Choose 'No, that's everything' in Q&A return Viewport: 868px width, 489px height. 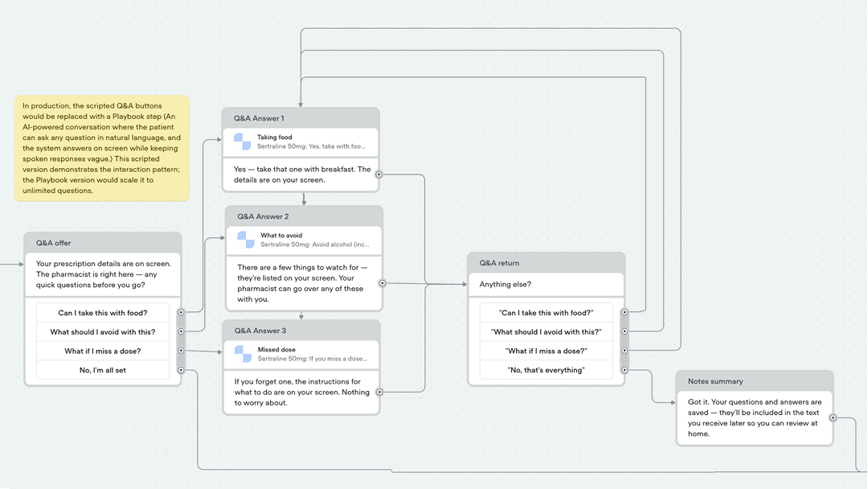[x=546, y=369]
